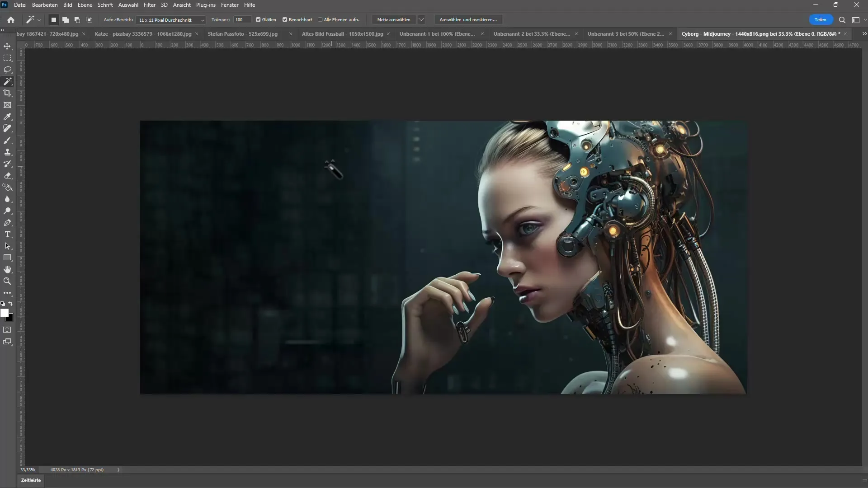Open Edit Toolbar three-dots menu
Image resolution: width=868 pixels, height=488 pixels.
(7, 293)
